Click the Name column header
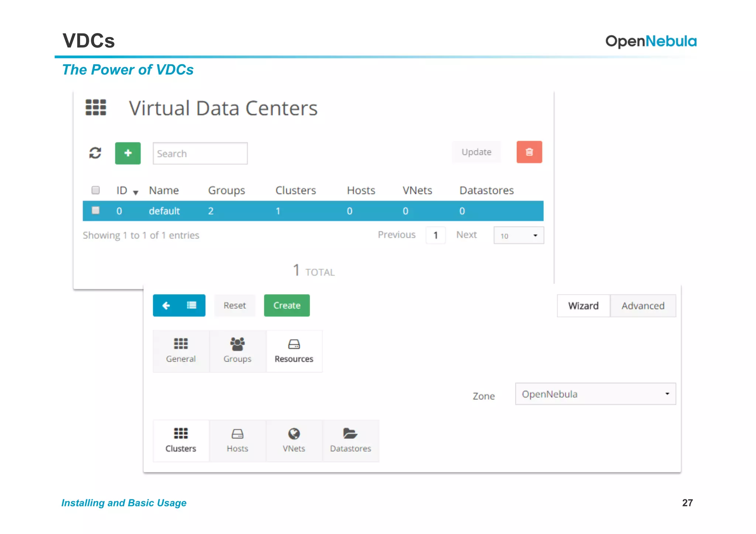Viewport: 756px width, 534px height. [x=164, y=190]
